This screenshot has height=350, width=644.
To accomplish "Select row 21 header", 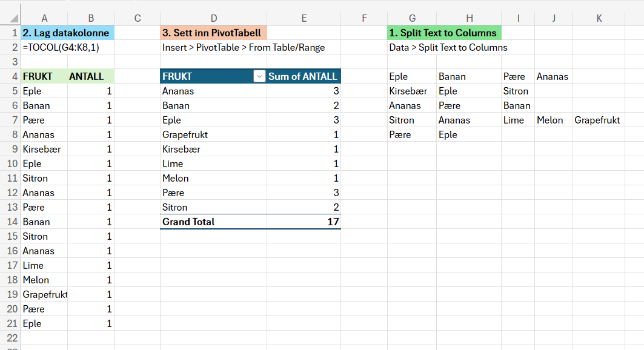I will point(11,324).
